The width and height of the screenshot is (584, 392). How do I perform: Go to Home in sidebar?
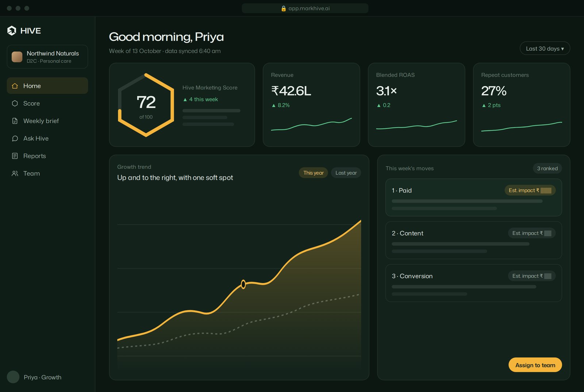(47, 86)
